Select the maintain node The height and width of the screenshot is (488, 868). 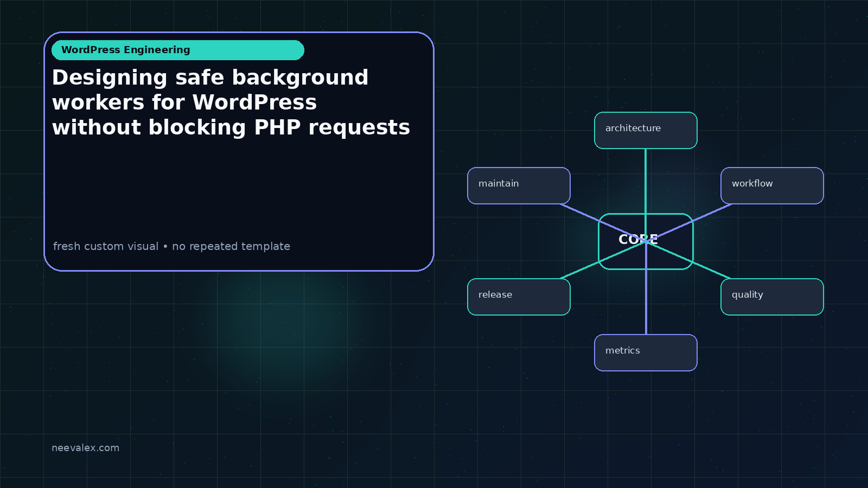519,185
